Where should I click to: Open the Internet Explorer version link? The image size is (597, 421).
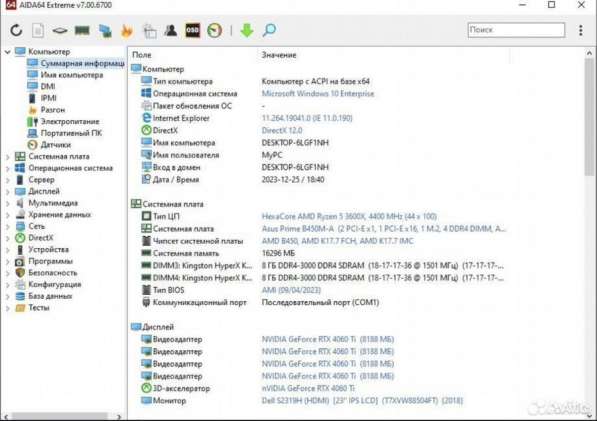tap(307, 118)
